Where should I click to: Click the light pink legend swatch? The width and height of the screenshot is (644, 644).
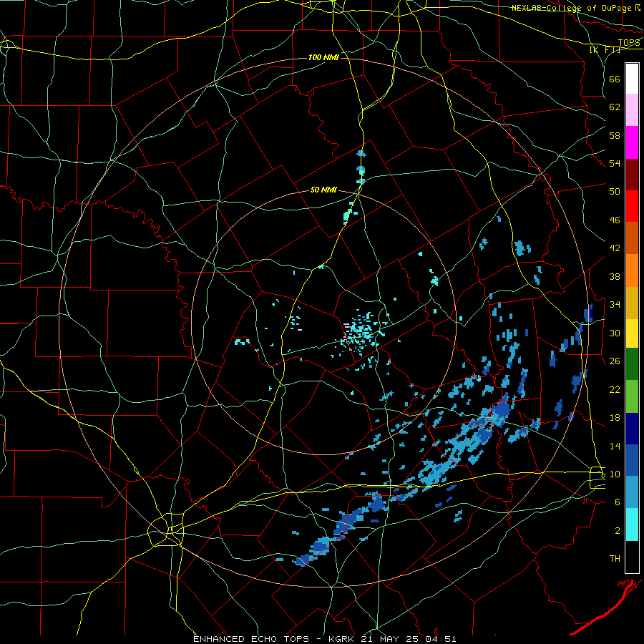(x=632, y=110)
